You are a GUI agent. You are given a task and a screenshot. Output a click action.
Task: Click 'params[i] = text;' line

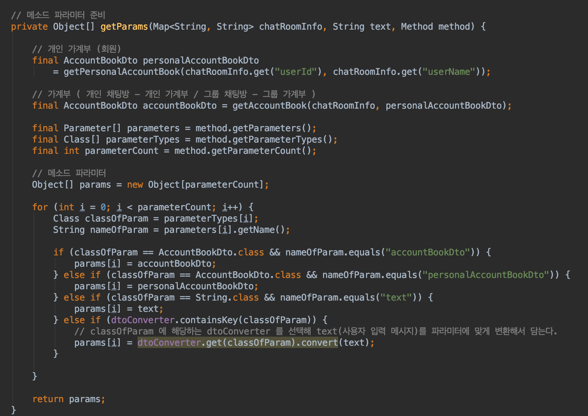118,309
